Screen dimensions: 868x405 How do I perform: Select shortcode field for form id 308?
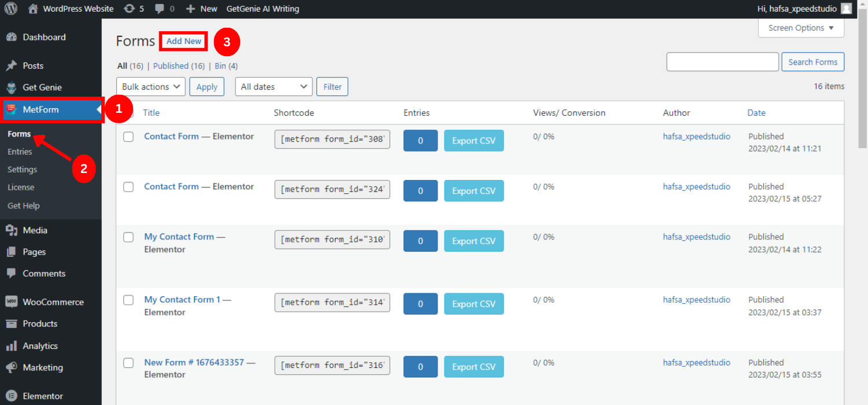[x=332, y=139]
